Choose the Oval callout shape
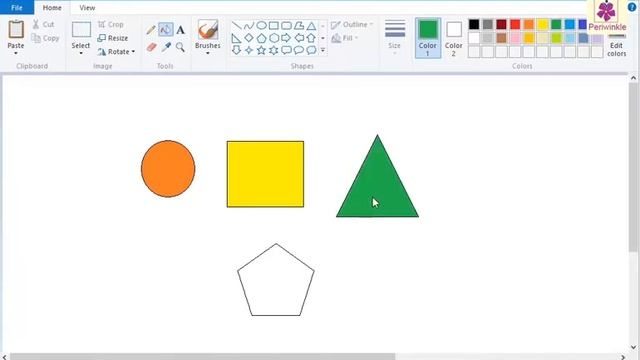This screenshot has width=640, height=360. [299, 50]
